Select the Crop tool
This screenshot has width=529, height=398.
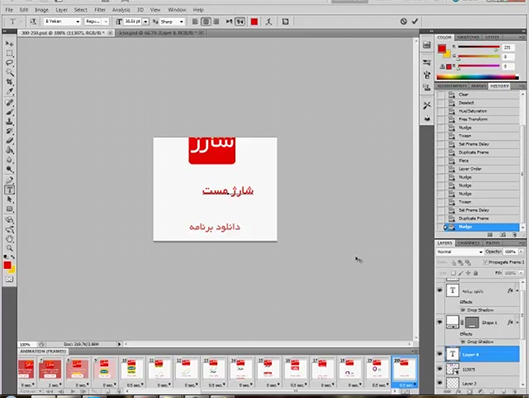[9, 82]
